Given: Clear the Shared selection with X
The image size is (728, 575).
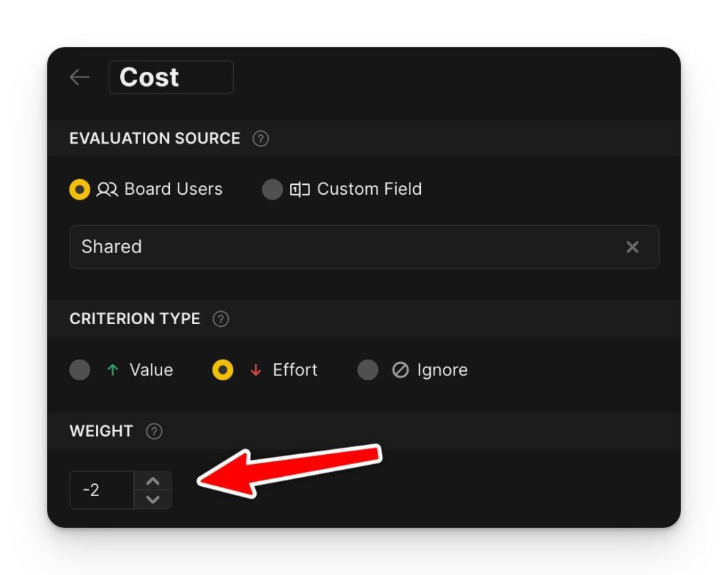Looking at the screenshot, I should coord(632,247).
